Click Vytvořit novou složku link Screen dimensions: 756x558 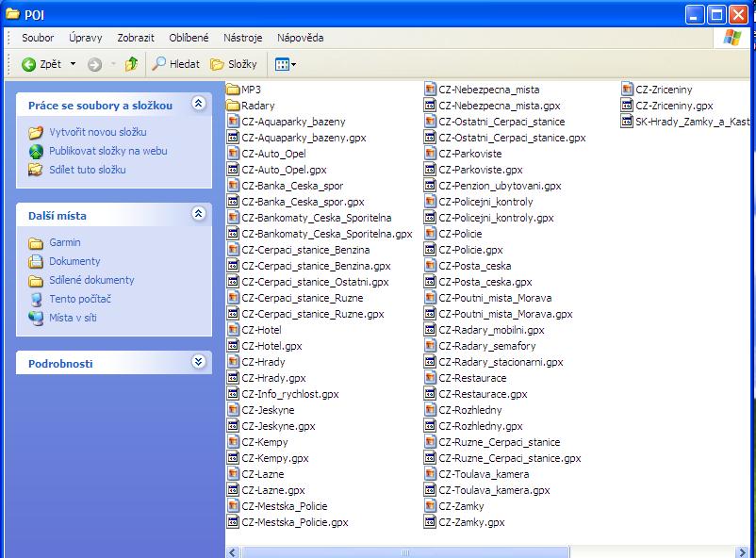point(97,132)
